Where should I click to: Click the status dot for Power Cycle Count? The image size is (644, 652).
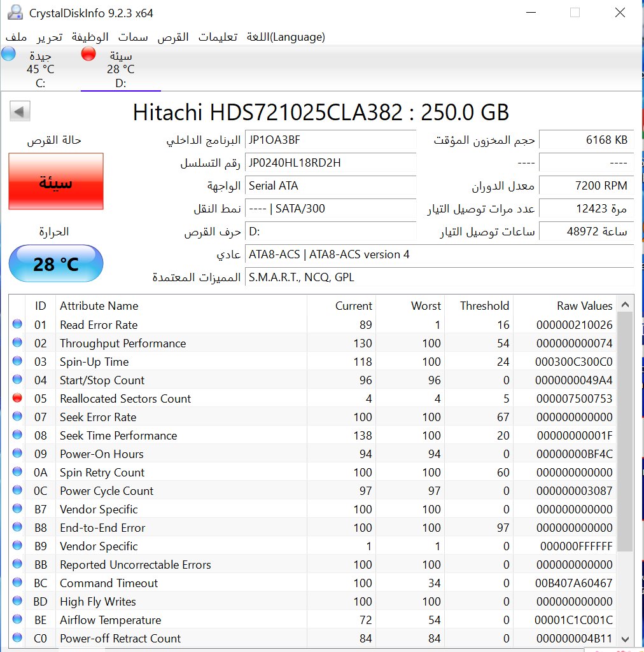click(x=17, y=490)
